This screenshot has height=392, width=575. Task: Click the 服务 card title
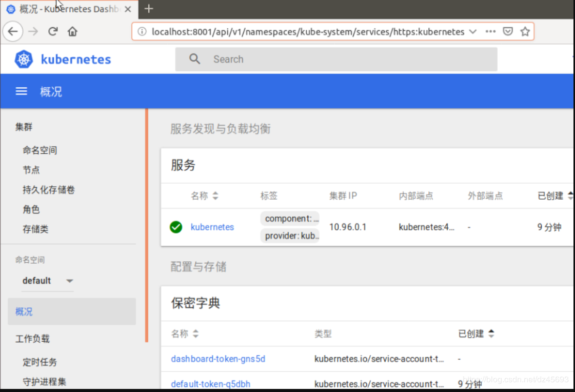[x=183, y=165]
